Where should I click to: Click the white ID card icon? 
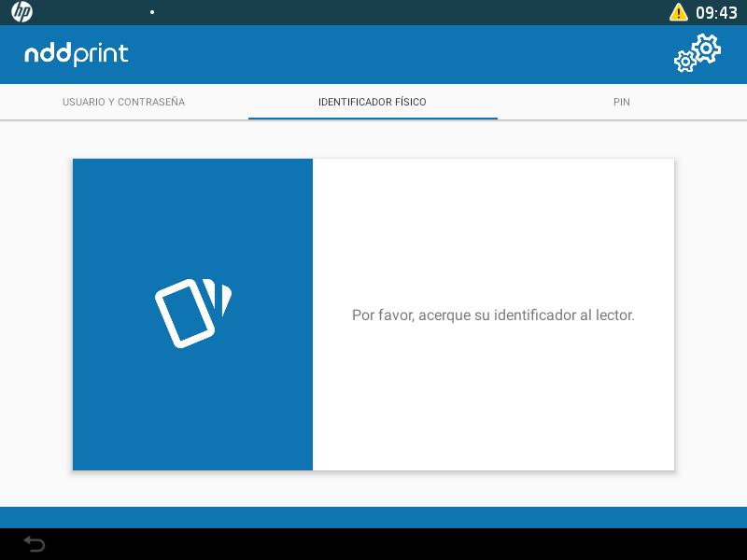(191, 313)
